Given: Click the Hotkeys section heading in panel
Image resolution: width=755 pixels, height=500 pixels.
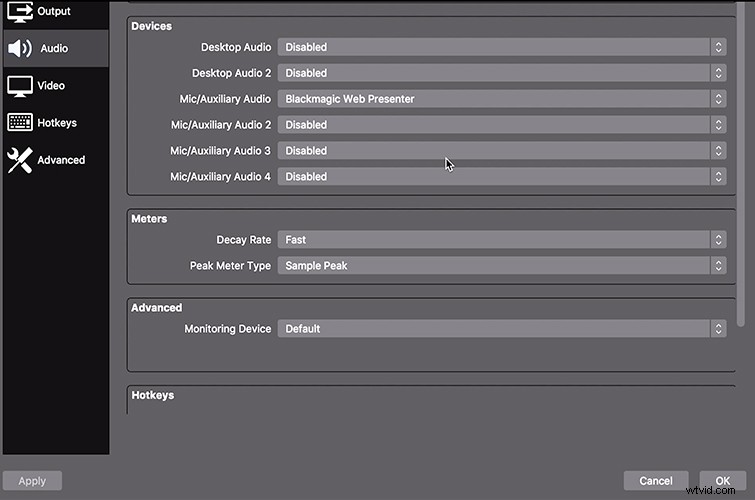Looking at the screenshot, I should click(x=153, y=395).
